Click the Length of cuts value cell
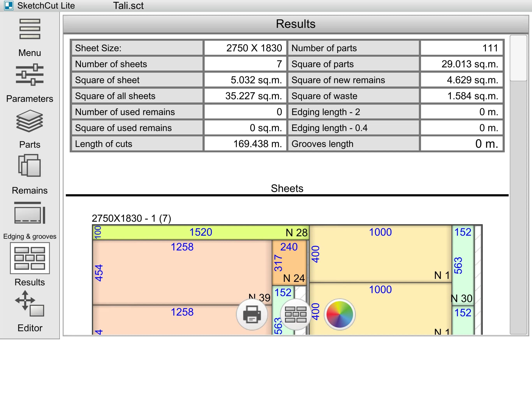The height and width of the screenshot is (399, 532). [245, 144]
